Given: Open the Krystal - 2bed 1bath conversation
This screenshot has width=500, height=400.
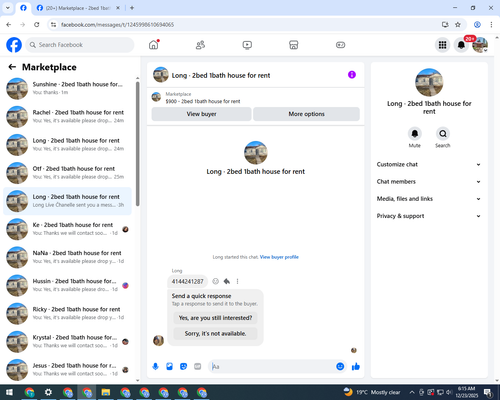Looking at the screenshot, I should (68, 341).
